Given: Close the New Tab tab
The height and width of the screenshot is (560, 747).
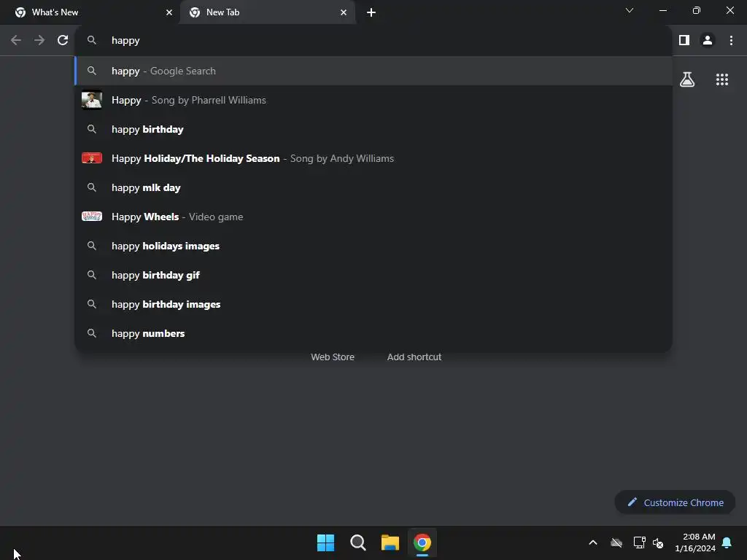Looking at the screenshot, I should [344, 12].
